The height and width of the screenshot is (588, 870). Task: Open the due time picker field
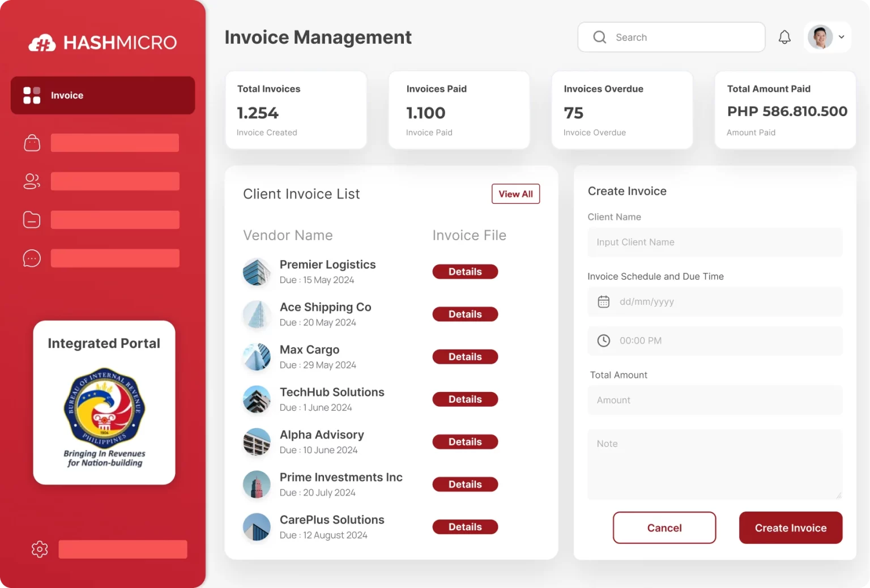(715, 340)
